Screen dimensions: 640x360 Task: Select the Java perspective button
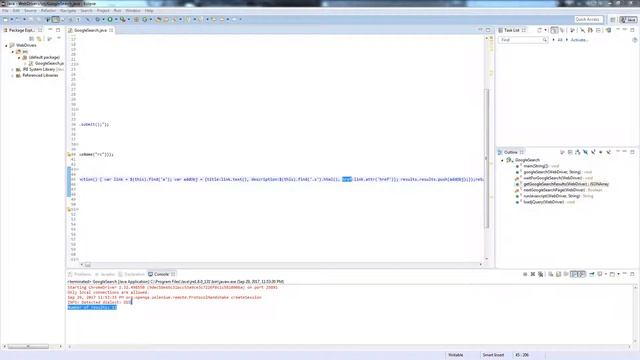[629, 20]
